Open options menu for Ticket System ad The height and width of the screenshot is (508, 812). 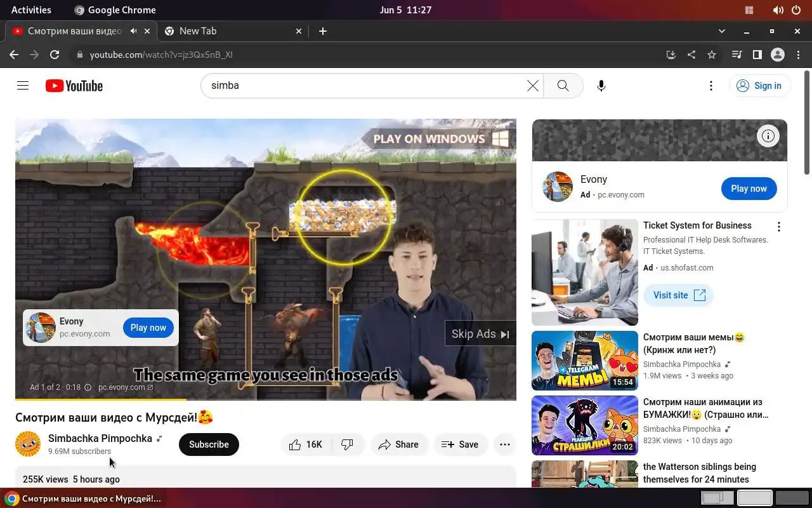click(779, 227)
